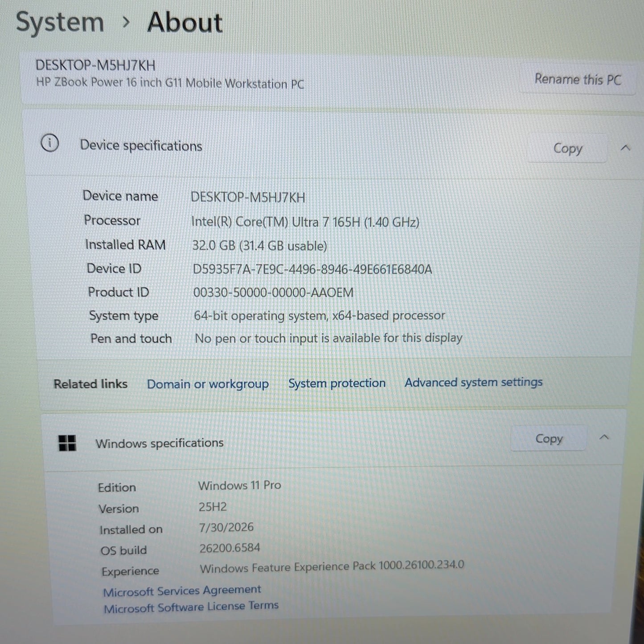Click the Pen and touch label
The width and height of the screenshot is (644, 644).
[131, 339]
